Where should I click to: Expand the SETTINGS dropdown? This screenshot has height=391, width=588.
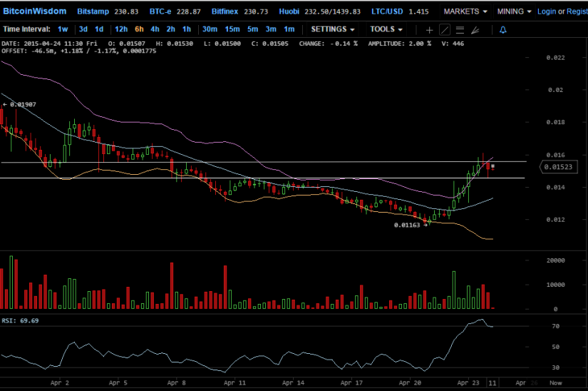pos(333,29)
